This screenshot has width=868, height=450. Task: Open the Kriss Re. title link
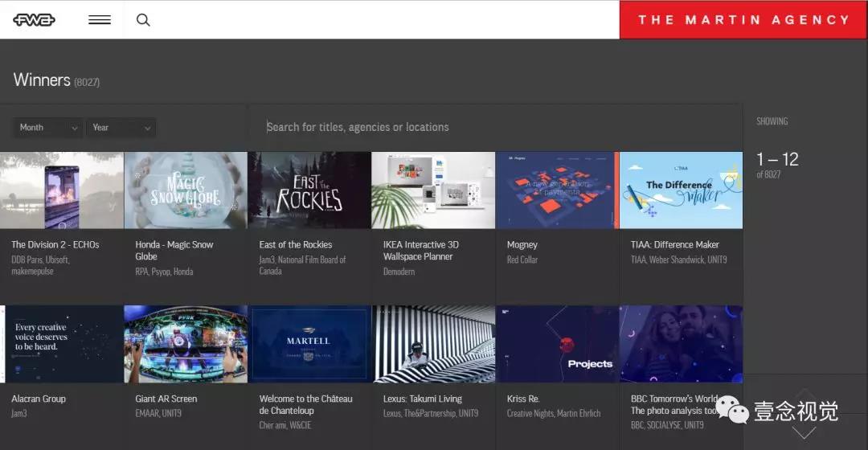pos(523,399)
